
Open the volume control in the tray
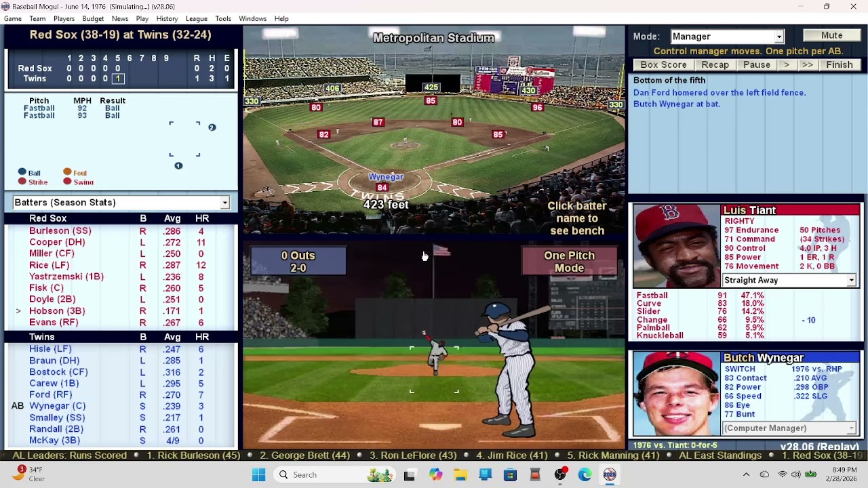(x=795, y=474)
